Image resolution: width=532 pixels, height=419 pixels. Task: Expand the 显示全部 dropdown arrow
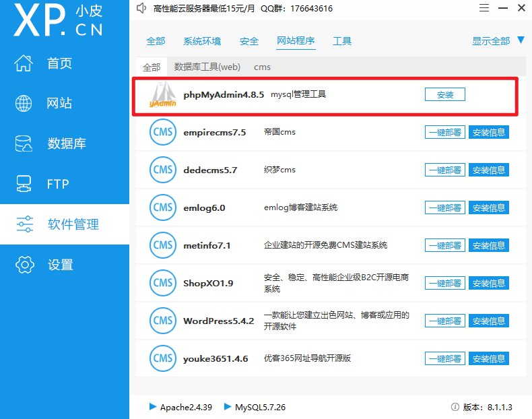[521, 40]
